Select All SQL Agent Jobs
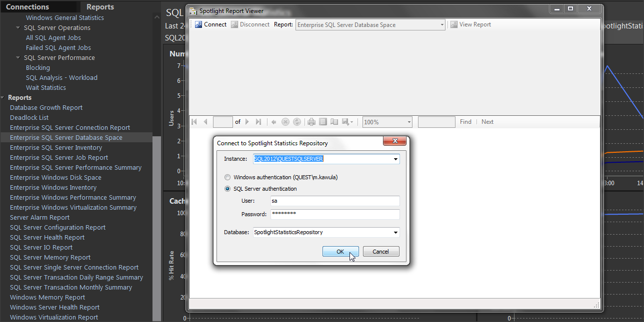Screen dimensions: 644x322 [x=53, y=37]
